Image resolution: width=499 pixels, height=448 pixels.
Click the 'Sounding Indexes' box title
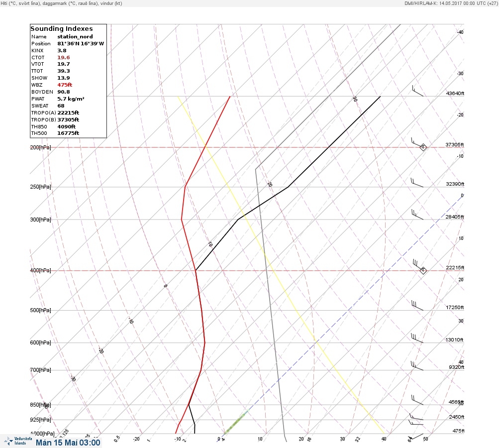(61, 28)
